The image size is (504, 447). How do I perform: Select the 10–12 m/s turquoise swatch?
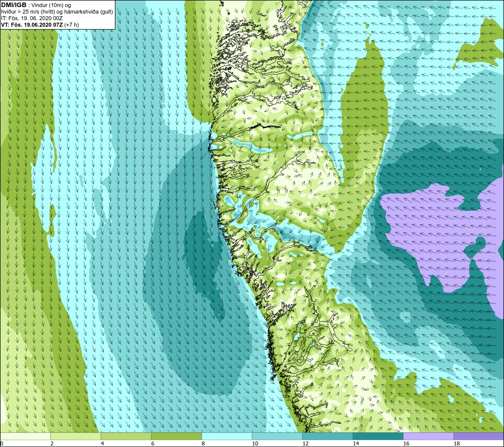(277, 436)
